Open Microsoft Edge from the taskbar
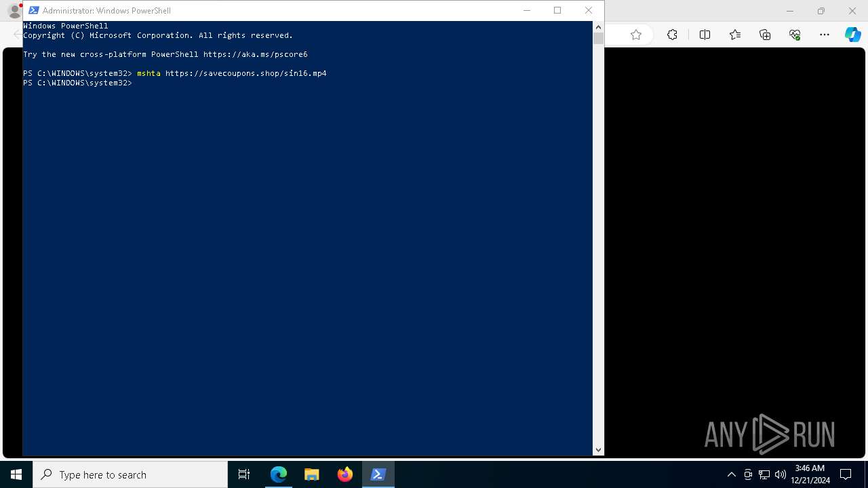Image resolution: width=868 pixels, height=488 pixels. 279,474
